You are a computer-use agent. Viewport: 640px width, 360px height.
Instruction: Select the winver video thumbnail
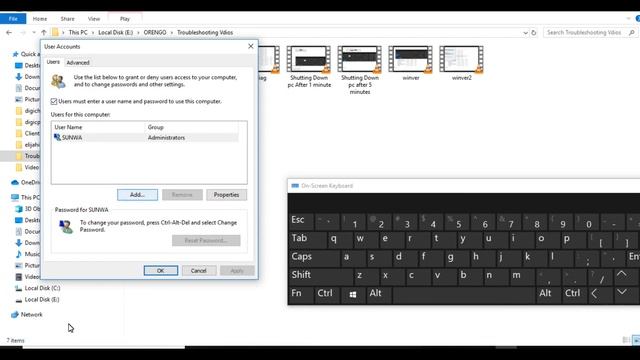tap(411, 63)
